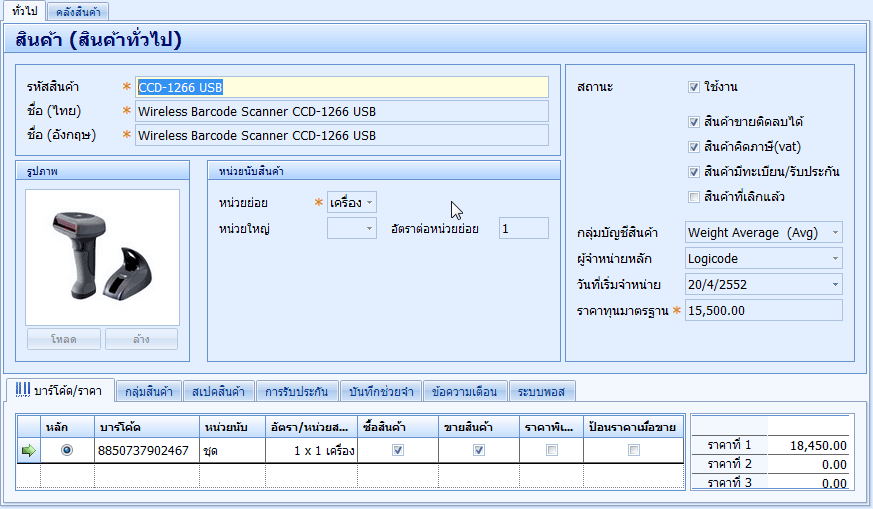Open the หน่วยย่อย unit dropdown
The width and height of the screenshot is (873, 509).
coord(370,203)
